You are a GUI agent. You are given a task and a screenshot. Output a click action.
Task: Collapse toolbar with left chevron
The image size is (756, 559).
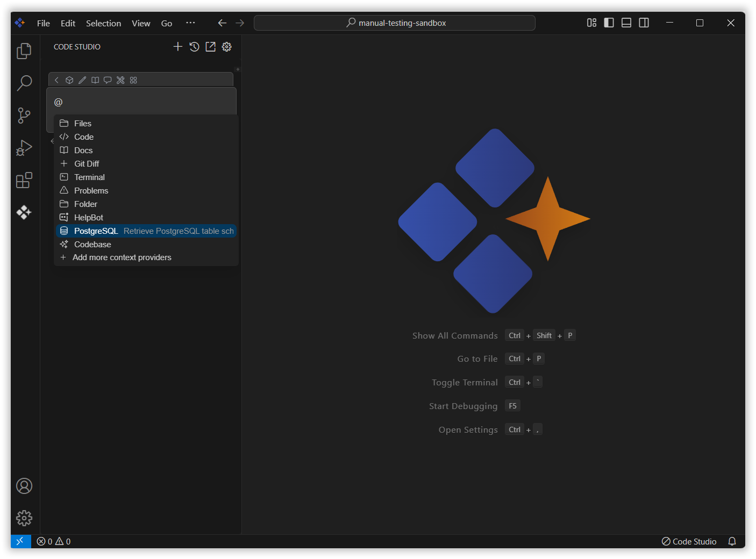coord(56,80)
